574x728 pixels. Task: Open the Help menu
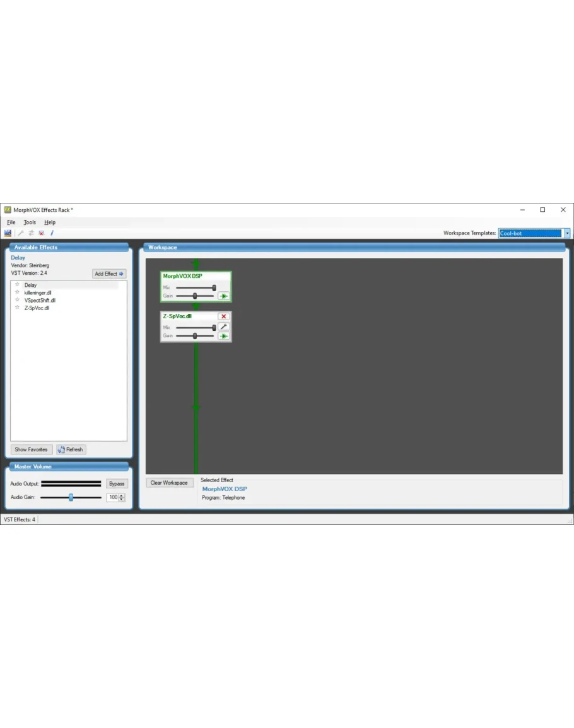click(x=50, y=222)
